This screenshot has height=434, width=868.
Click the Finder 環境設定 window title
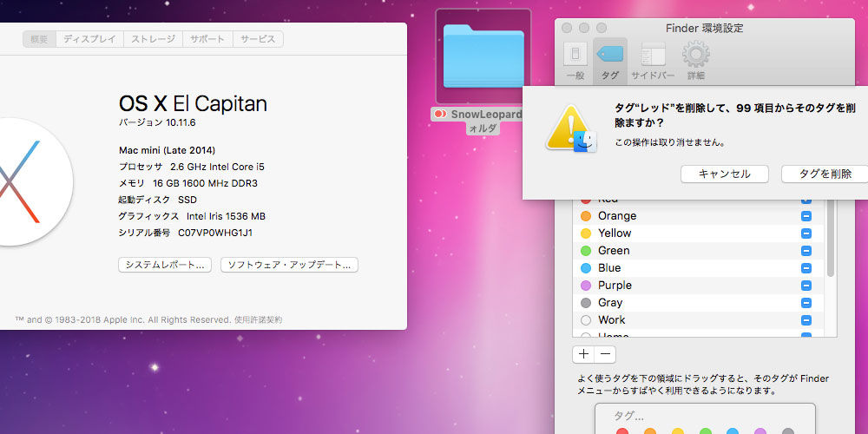pos(705,29)
